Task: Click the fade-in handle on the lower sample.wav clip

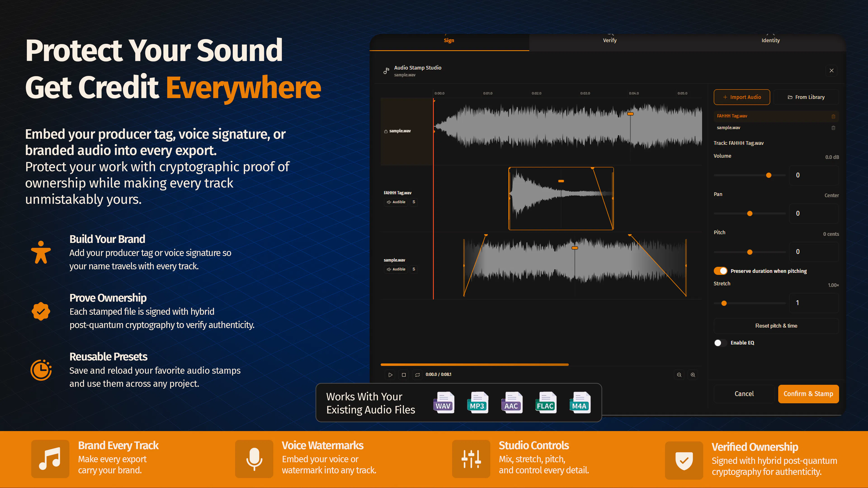Action: [486, 235]
